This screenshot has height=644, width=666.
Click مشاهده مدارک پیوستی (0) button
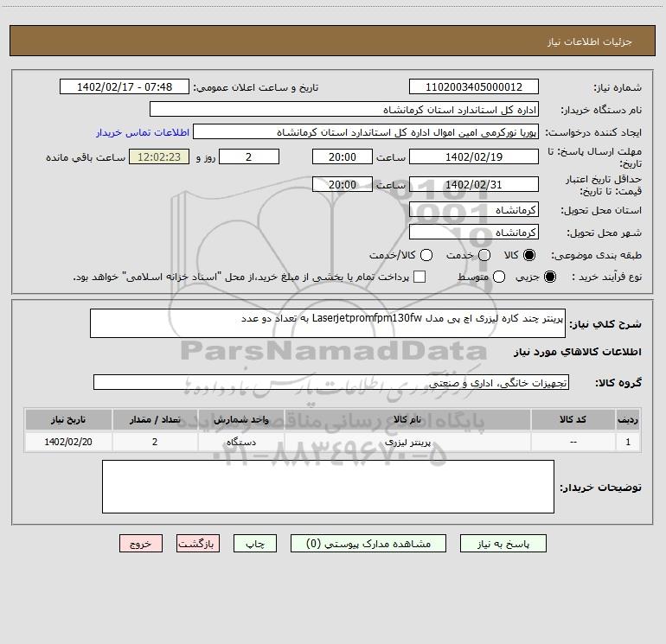click(368, 544)
